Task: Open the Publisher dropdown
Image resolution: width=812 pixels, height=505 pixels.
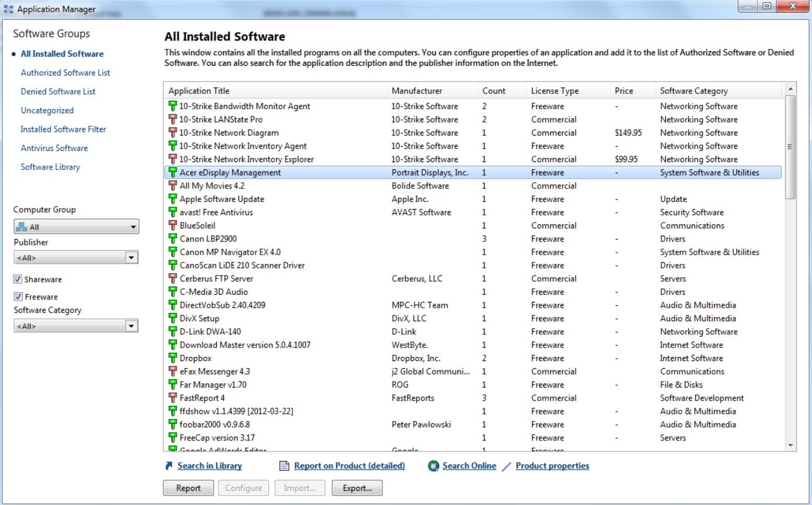Action: [76, 258]
